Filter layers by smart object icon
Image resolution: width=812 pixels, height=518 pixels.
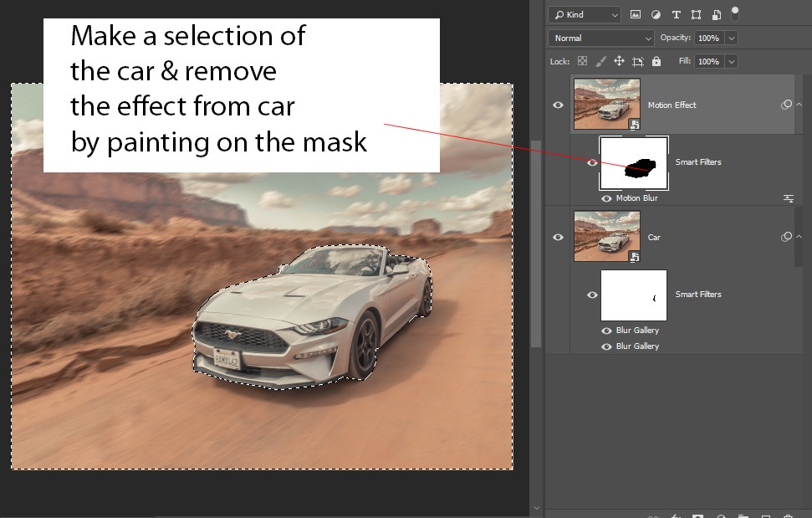[716, 14]
